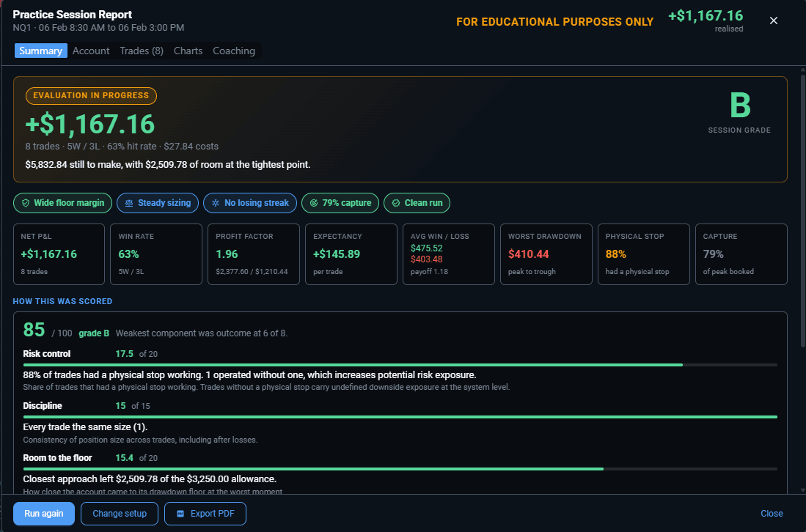
Task: Click the Profit Factor stat card
Action: pyautogui.click(x=254, y=254)
